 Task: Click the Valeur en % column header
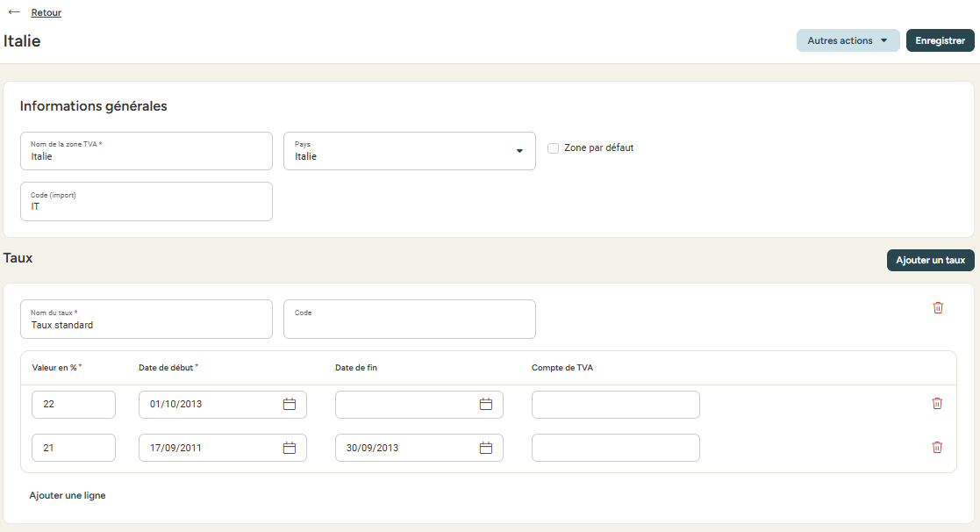click(56, 368)
